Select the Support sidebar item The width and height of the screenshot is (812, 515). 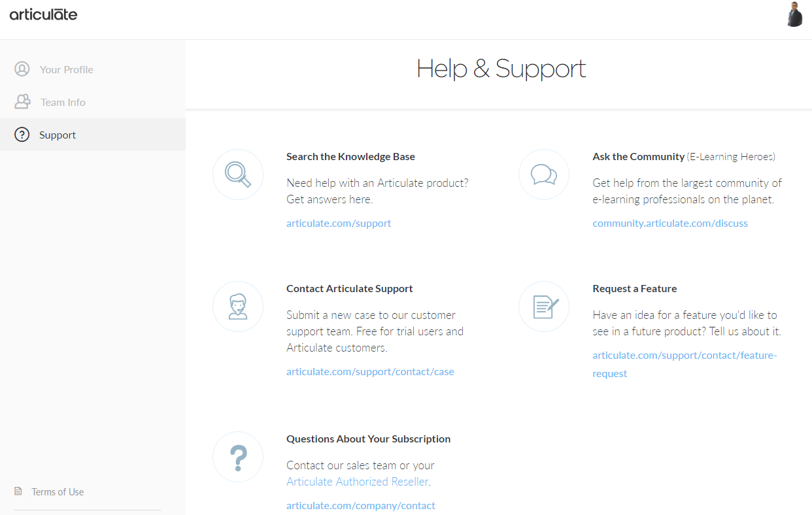[93, 135]
